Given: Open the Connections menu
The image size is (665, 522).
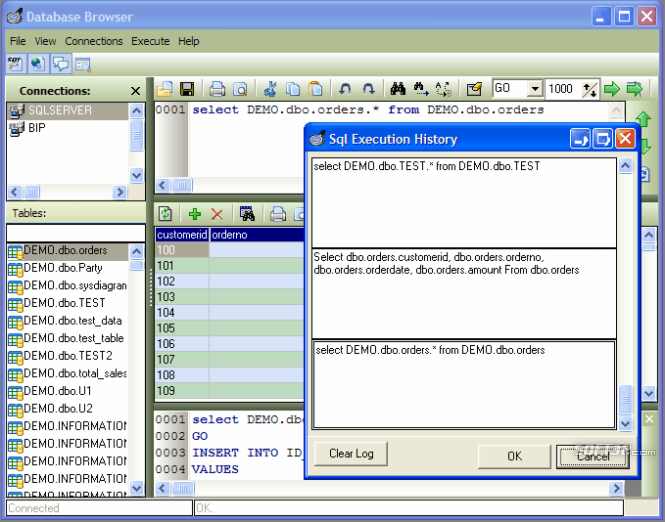Looking at the screenshot, I should (94, 41).
